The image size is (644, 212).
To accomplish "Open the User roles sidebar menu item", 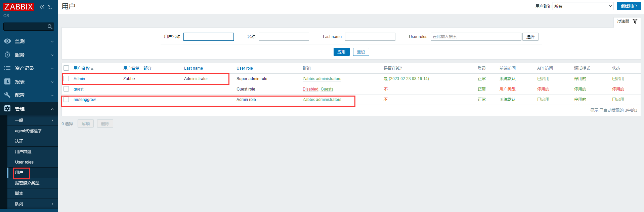I will [x=33, y=162].
